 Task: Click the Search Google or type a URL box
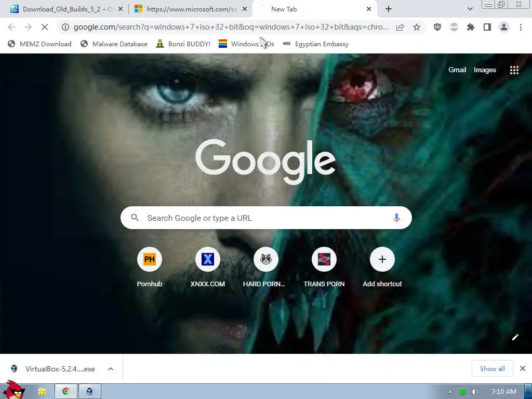(266, 218)
